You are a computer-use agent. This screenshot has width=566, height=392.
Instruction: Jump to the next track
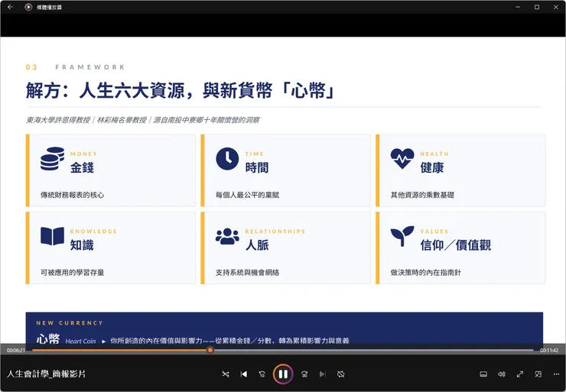(323, 374)
